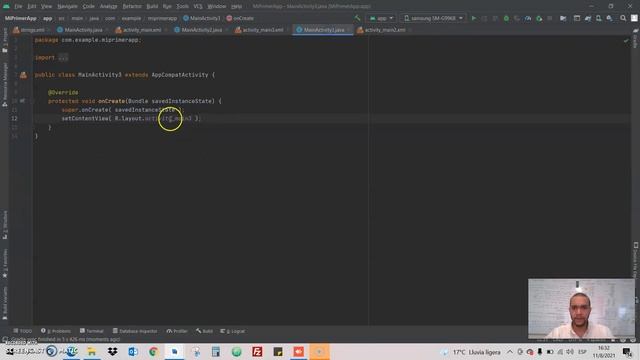Expand the folded import statement
The image size is (640, 360).
(x=63, y=58)
